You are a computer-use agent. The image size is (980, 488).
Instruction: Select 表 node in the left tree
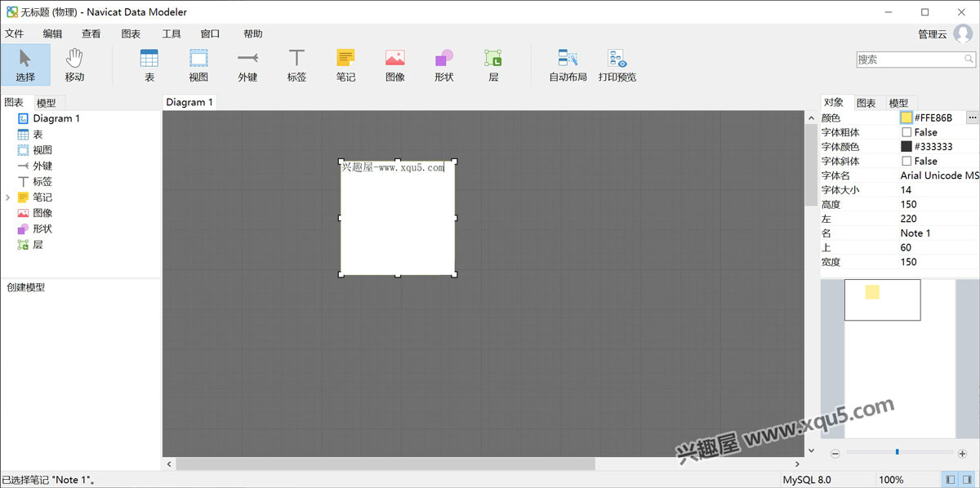tap(38, 135)
